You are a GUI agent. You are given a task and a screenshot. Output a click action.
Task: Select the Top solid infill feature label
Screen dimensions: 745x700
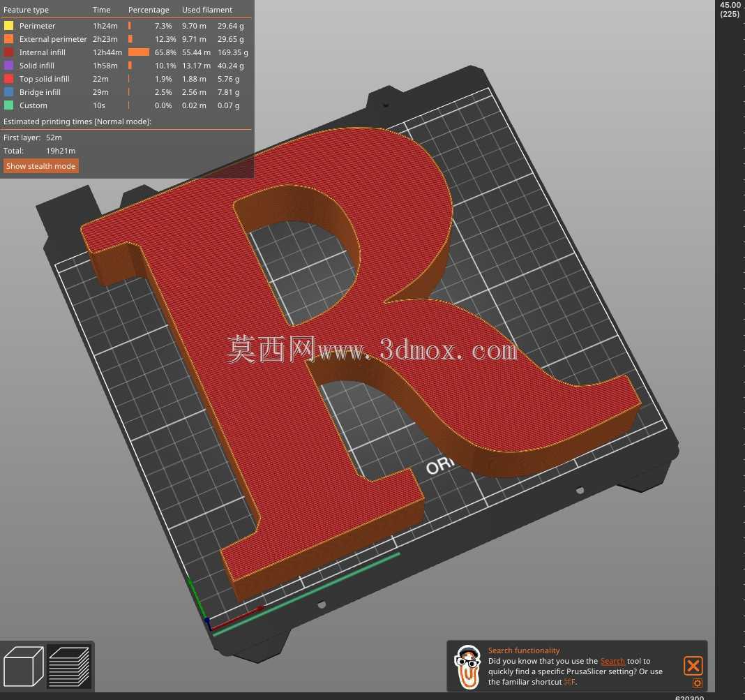pos(44,79)
